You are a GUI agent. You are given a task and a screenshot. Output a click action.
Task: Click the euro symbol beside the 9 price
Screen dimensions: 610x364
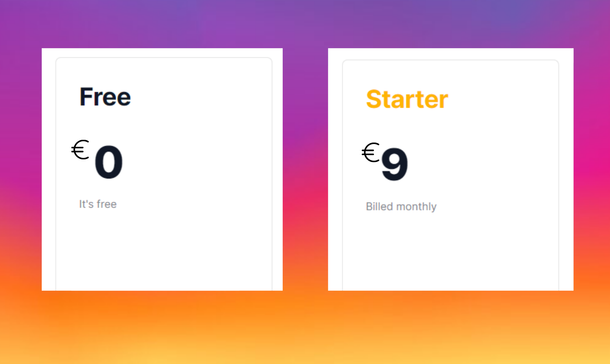(x=371, y=152)
